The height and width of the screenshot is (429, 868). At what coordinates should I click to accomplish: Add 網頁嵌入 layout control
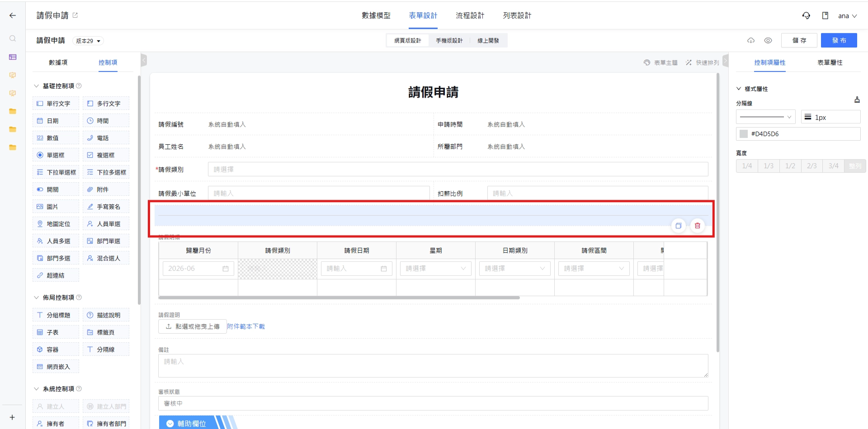pos(56,367)
